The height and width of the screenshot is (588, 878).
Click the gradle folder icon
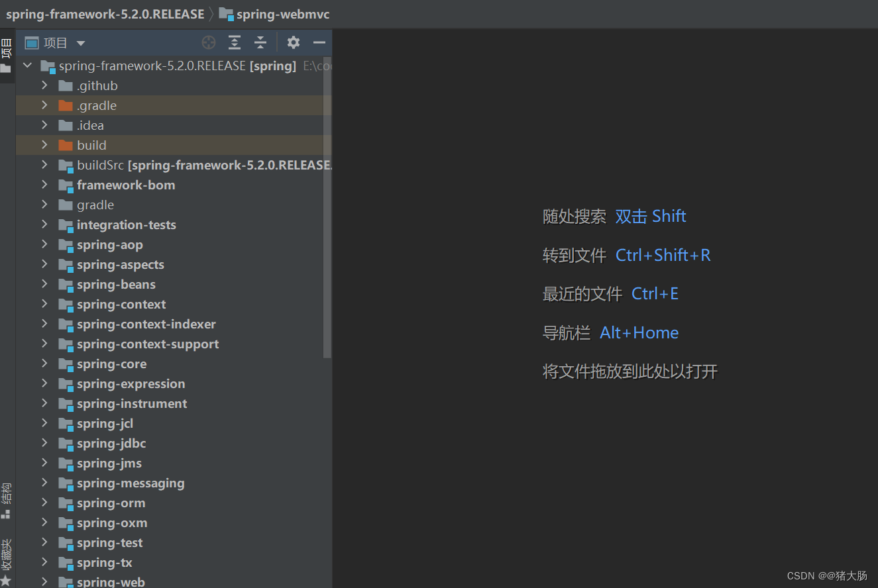[x=65, y=205]
